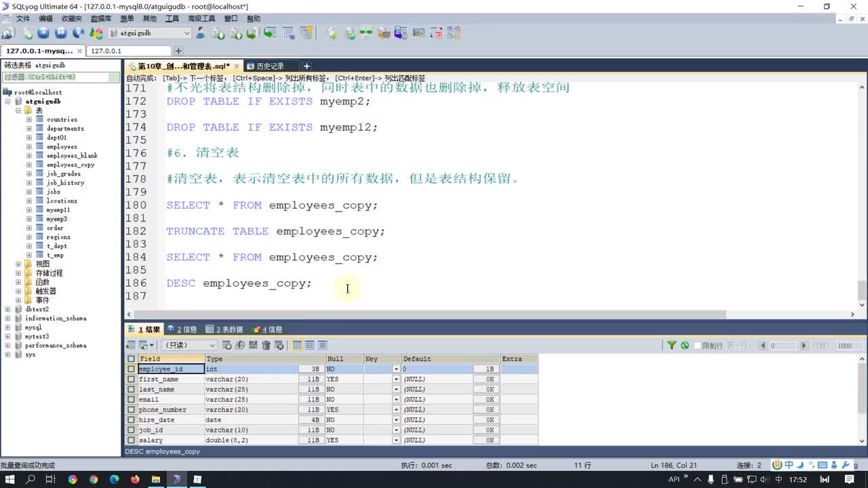The height and width of the screenshot is (488, 868).
Task: Click the editor vertical scrollbar thumb
Action: tap(862, 290)
